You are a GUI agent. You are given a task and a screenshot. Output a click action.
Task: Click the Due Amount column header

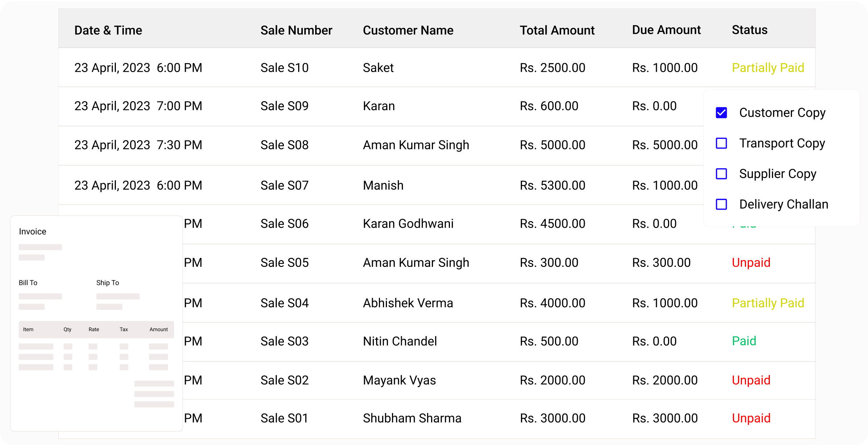click(x=666, y=30)
